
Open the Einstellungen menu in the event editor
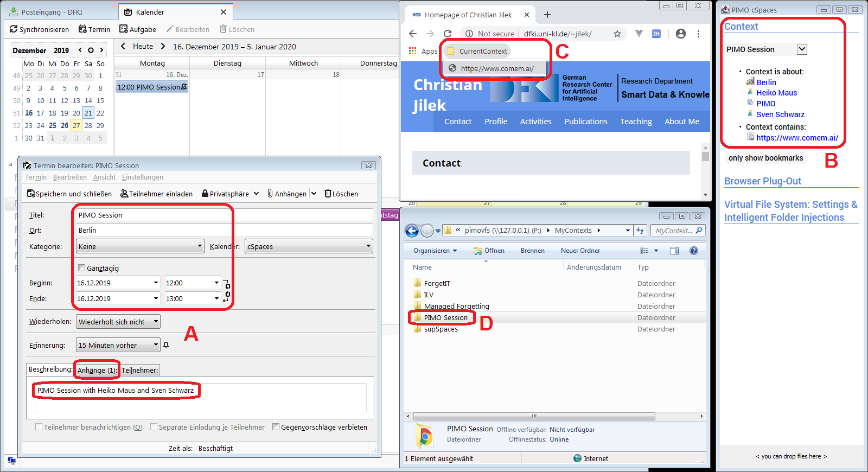pyautogui.click(x=143, y=177)
